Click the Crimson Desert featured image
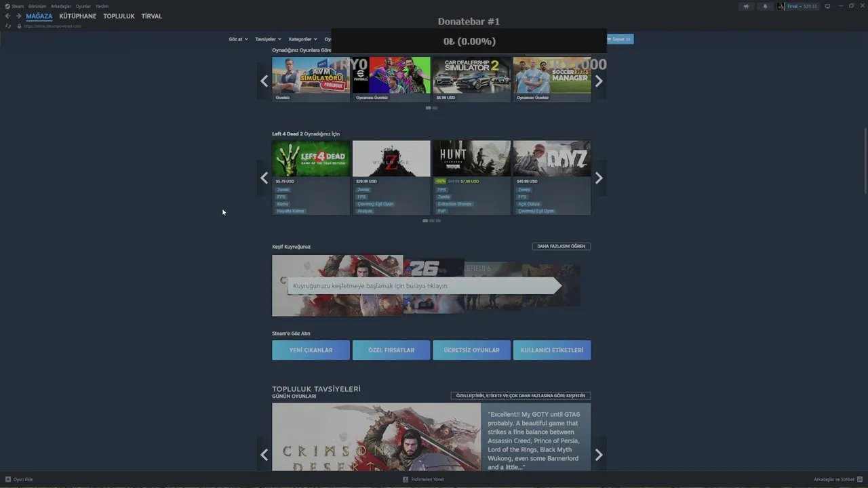 [x=376, y=437]
